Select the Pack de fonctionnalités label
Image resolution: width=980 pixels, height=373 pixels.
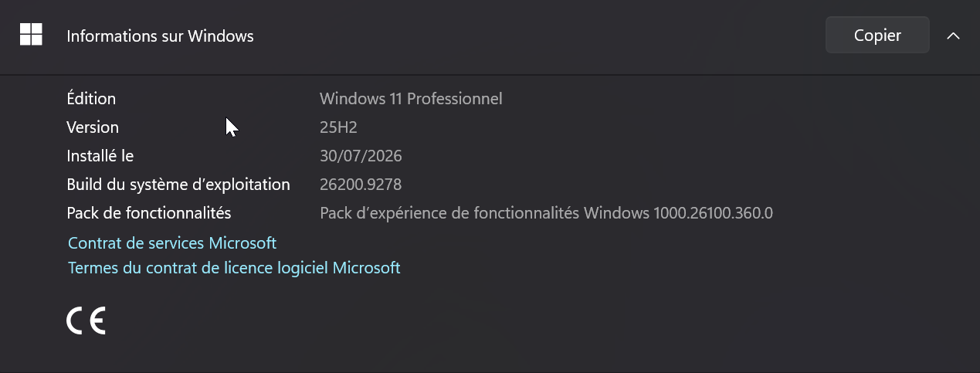tap(149, 212)
